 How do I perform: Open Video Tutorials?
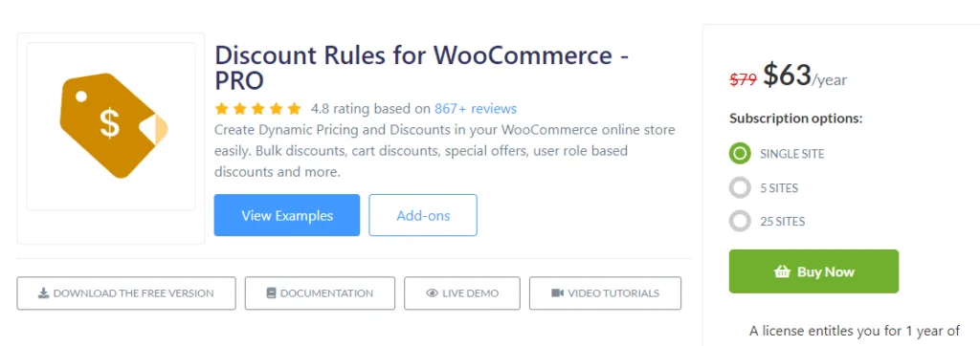(605, 292)
